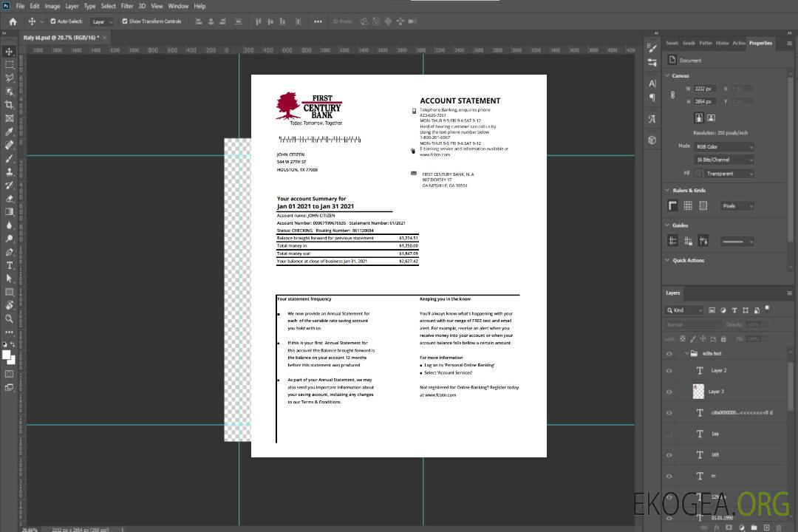Open the Window menu
This screenshot has width=798, height=532.
pyautogui.click(x=178, y=6)
